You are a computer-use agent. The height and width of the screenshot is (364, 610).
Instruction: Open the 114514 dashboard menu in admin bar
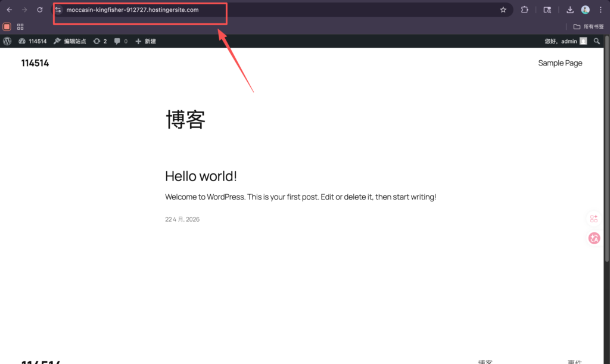click(33, 41)
